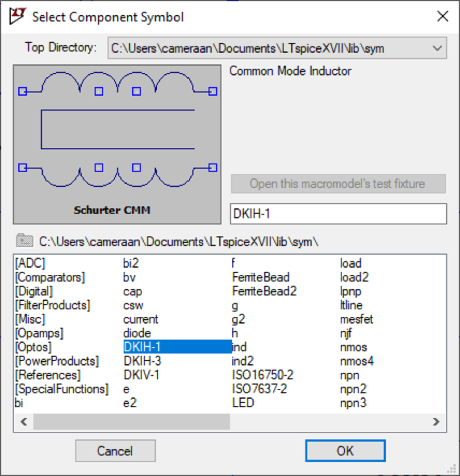
Task: Select the ind2 symbol
Action: coord(243,361)
